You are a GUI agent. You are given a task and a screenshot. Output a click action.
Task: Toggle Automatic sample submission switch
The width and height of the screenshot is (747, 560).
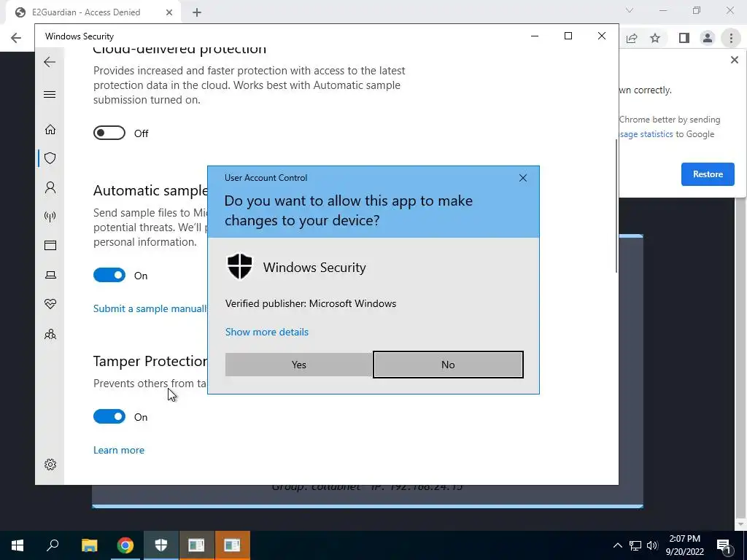tap(109, 275)
